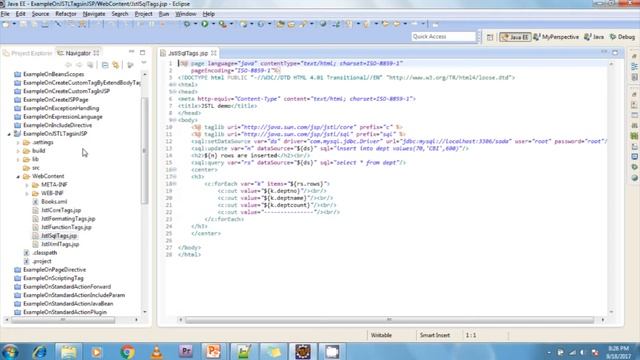Viewport: 640px width, 360px height.
Task: Switch to the Debug perspective
Action: tap(622, 37)
